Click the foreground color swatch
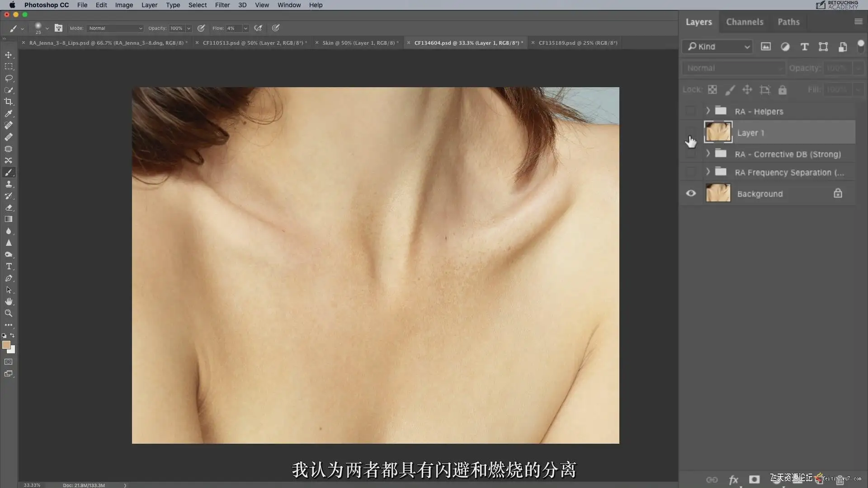Image resolution: width=868 pixels, height=488 pixels. point(6,345)
